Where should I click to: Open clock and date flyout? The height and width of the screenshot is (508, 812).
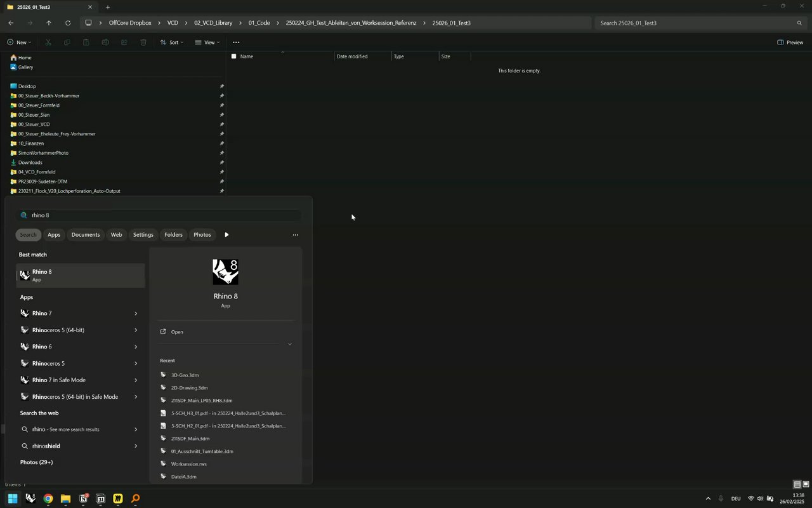(x=792, y=498)
